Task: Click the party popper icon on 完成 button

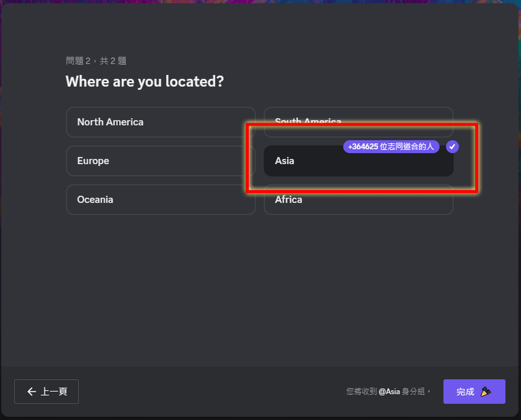Action: click(x=486, y=392)
